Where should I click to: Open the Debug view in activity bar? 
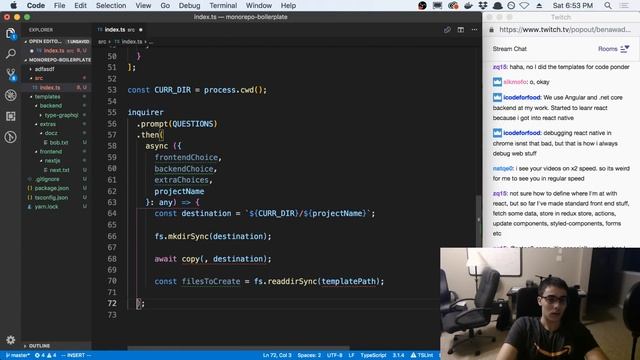pyautogui.click(x=11, y=95)
